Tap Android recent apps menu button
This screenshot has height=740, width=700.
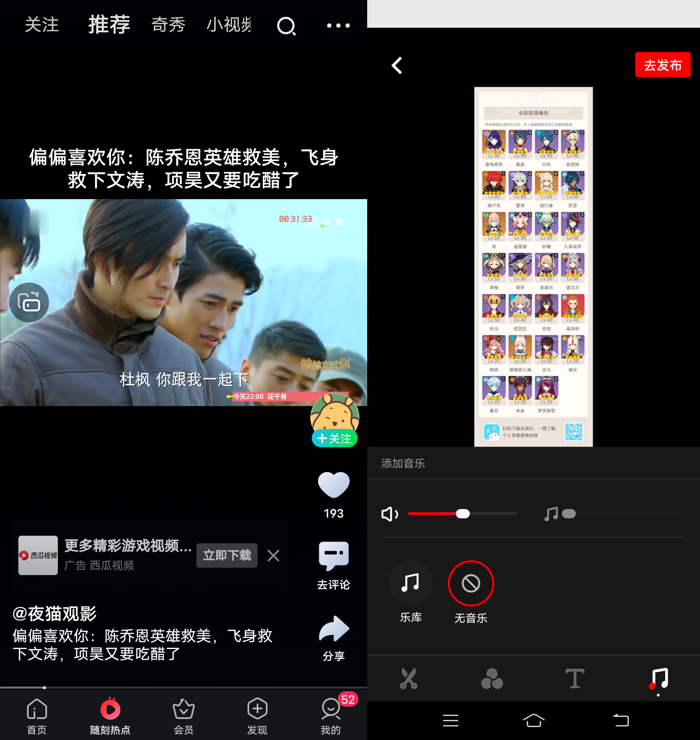(450, 721)
